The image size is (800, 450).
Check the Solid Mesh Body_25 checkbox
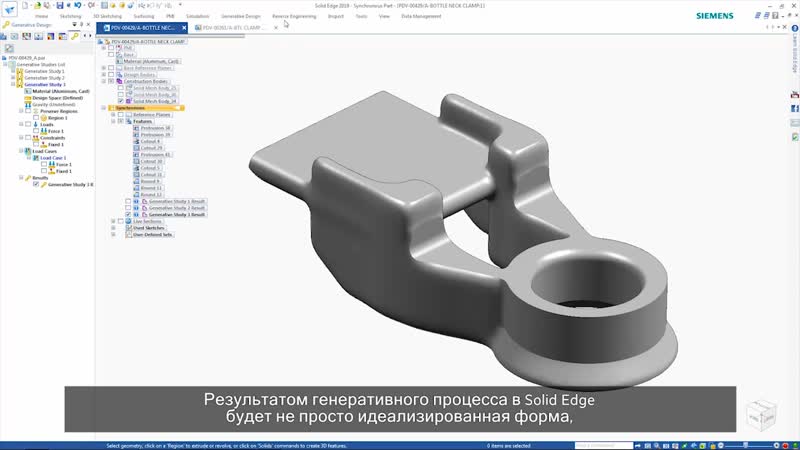tap(121, 88)
